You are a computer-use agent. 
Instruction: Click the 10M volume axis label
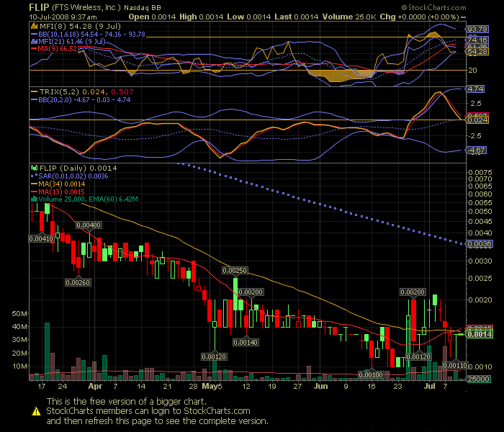(19, 366)
